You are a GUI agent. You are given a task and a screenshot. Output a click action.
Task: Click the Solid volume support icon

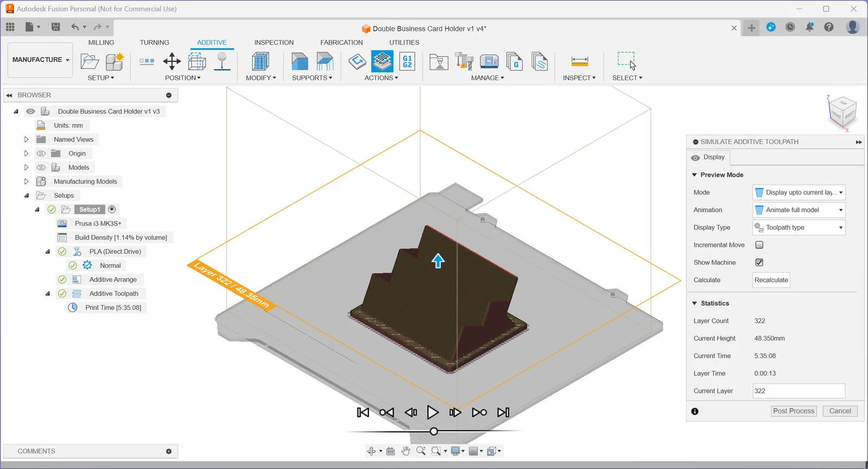click(299, 61)
